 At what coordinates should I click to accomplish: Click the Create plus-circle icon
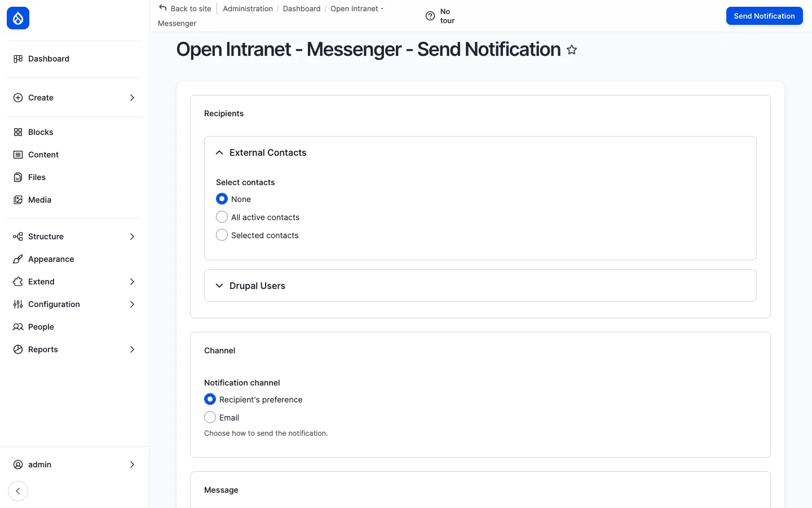tap(18, 98)
